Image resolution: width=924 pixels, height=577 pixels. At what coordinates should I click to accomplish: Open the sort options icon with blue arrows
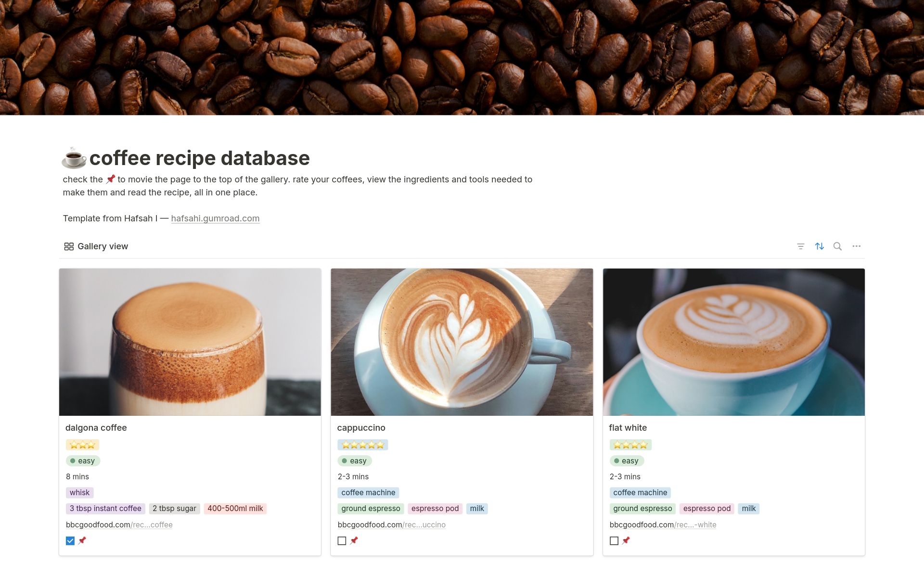819,246
